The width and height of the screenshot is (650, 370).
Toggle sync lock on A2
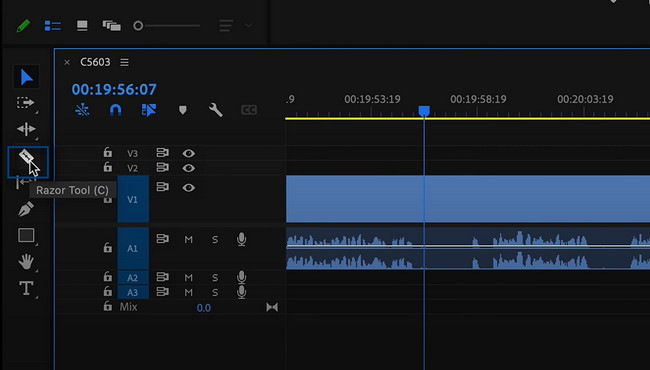click(x=162, y=277)
